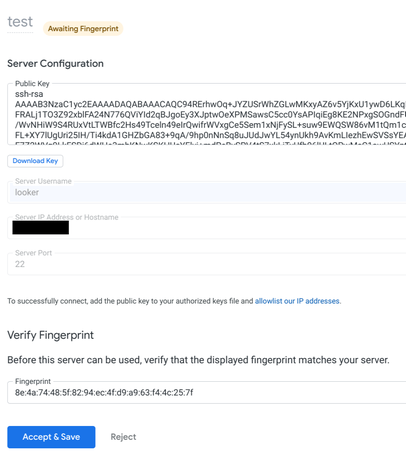Click the redacted black hostname box

pyautogui.click(x=41, y=228)
